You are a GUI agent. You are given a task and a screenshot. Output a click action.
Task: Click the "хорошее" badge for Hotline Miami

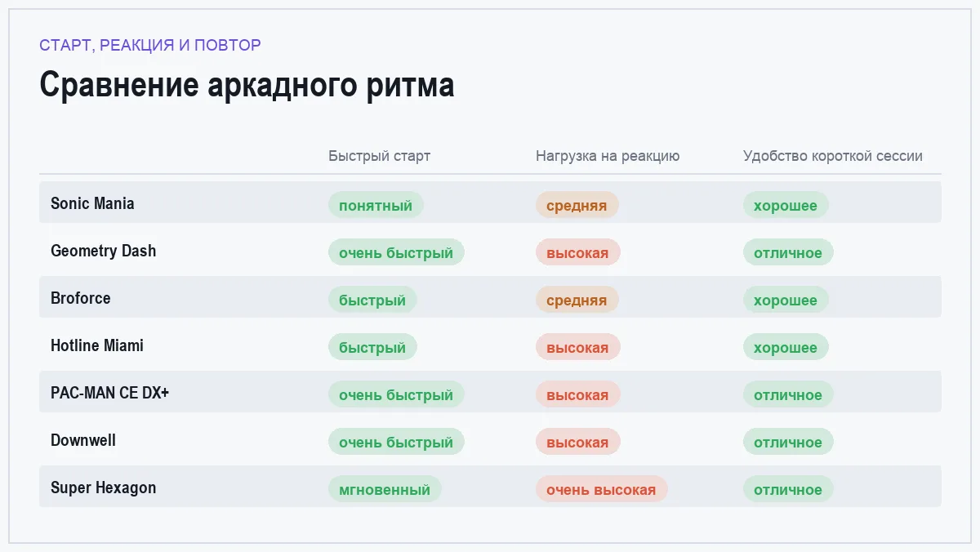786,347
